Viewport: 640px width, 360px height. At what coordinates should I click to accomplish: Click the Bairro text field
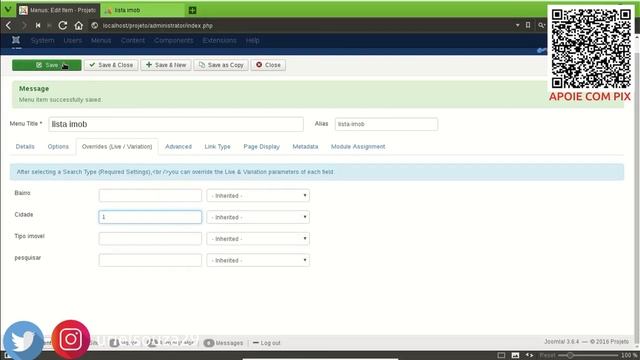click(150, 196)
